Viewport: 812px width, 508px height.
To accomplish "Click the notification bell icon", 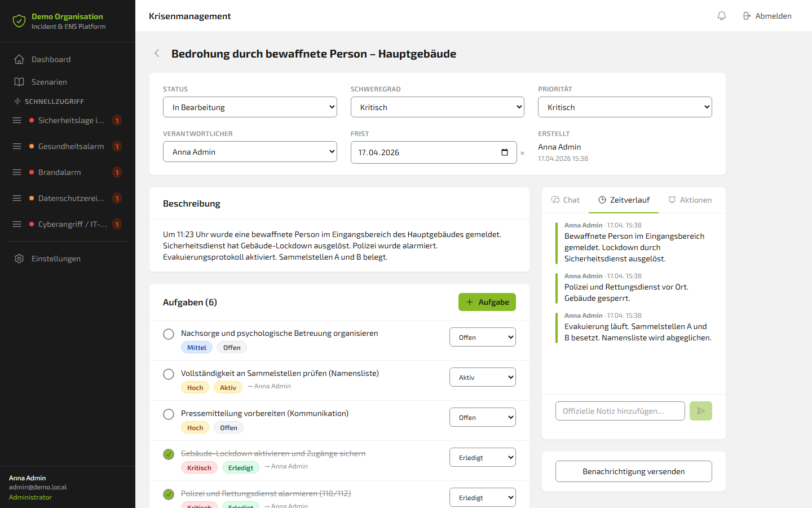I will click(x=722, y=16).
